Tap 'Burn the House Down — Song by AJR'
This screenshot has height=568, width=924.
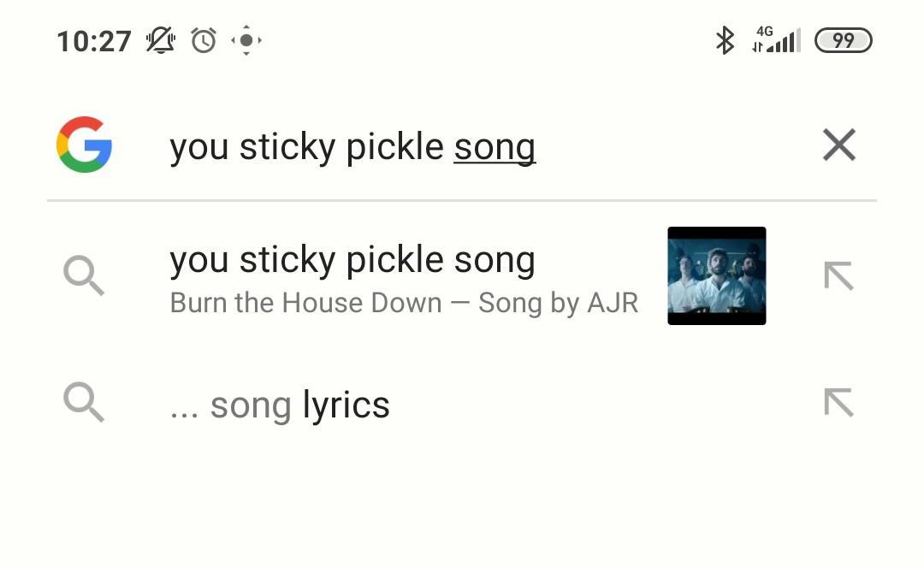click(x=404, y=303)
